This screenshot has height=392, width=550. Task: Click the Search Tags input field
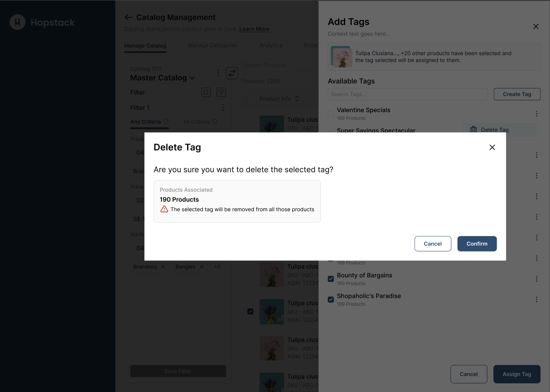coord(407,94)
